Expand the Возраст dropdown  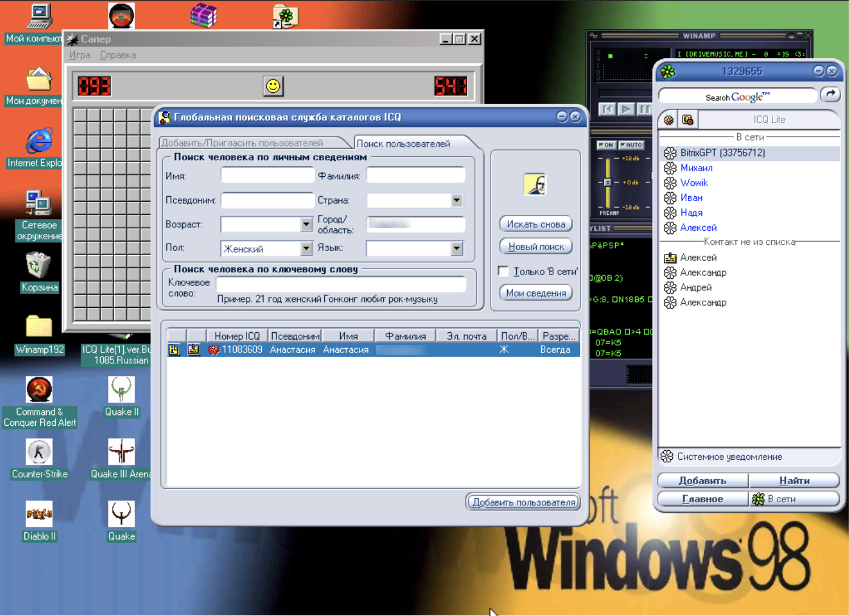point(306,224)
